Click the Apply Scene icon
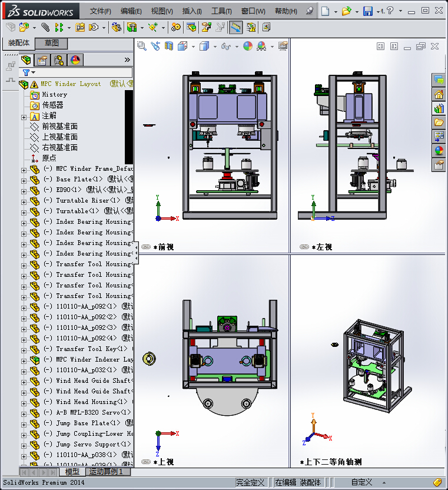 coord(261,47)
